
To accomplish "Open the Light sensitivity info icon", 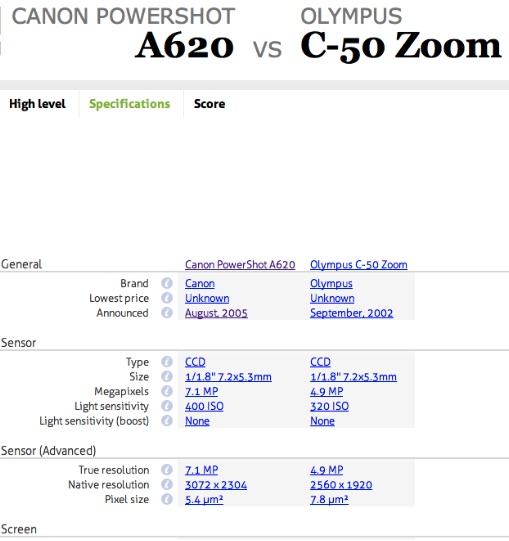I will pos(167,406).
